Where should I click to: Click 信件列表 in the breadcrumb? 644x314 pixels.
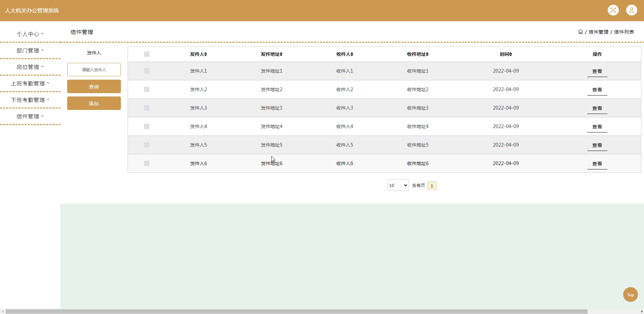click(x=624, y=32)
